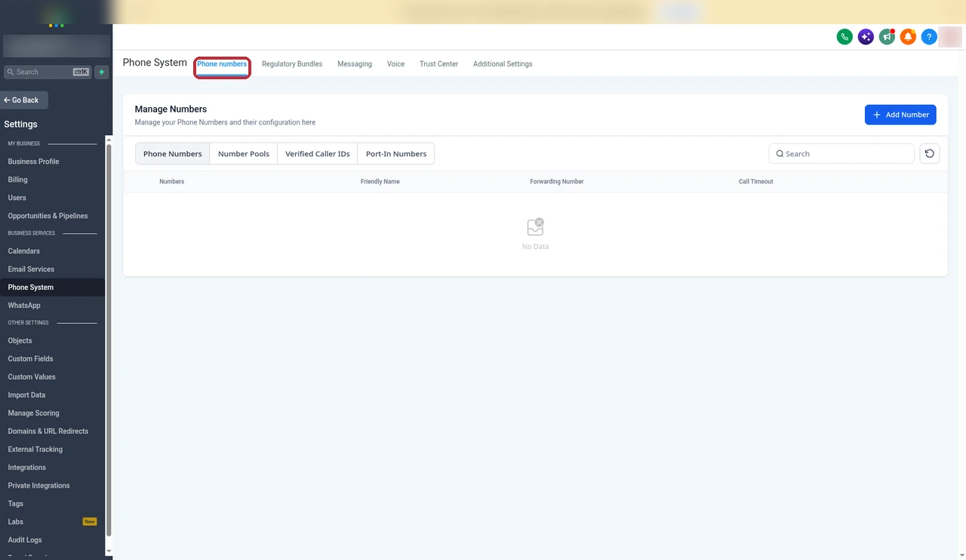Launch the purple AI sparkle assistant icon
The image size is (966, 560).
[866, 36]
